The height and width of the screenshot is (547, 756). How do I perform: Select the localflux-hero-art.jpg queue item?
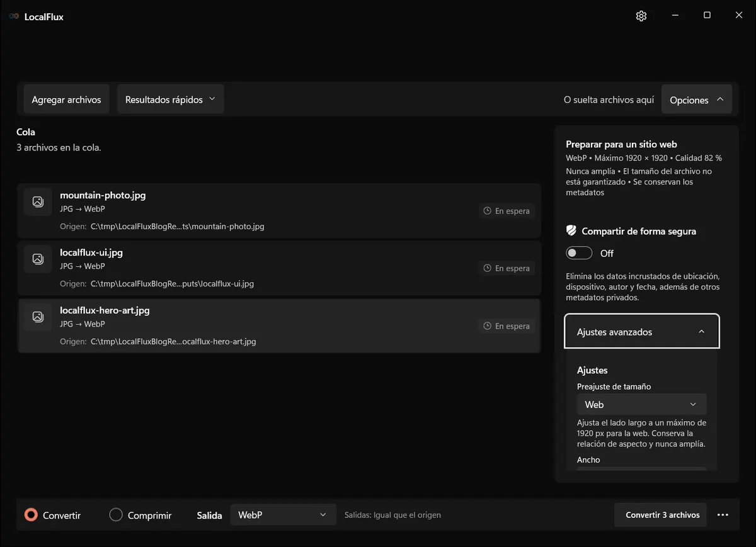tap(279, 325)
